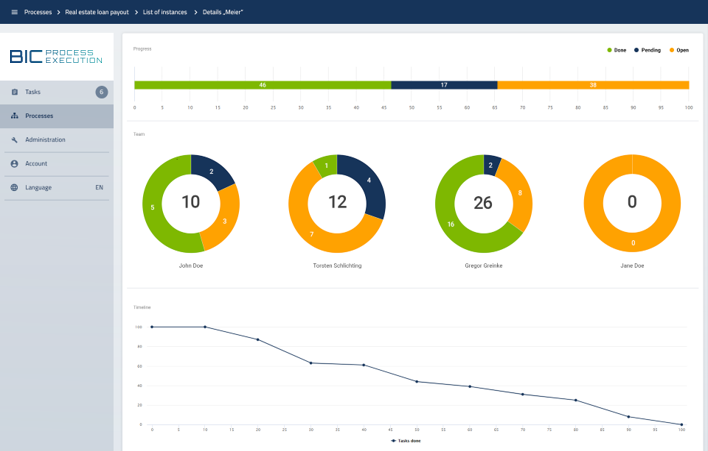Change the EN language selector
Image resolution: width=708 pixels, height=451 pixels.
99,188
